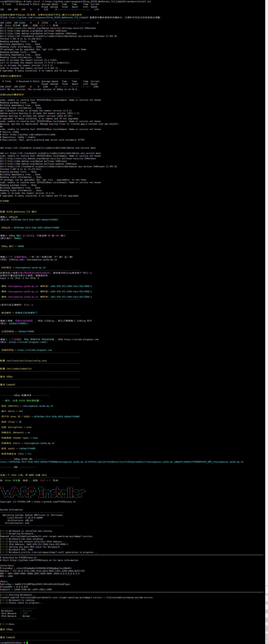Image resolution: width=268 pixels, height=644 pixels.
Task: Click the User ID / UUID value
Action: coord(57,416)
